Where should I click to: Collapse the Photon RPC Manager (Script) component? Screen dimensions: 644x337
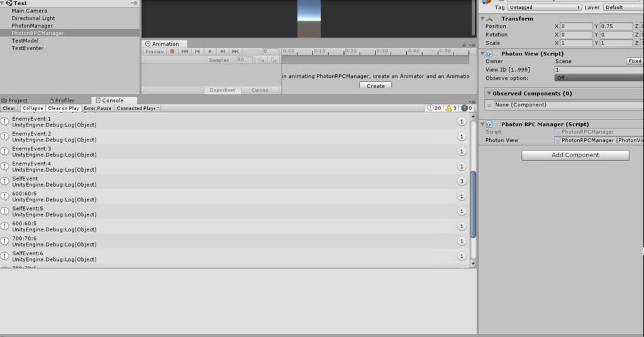point(482,124)
